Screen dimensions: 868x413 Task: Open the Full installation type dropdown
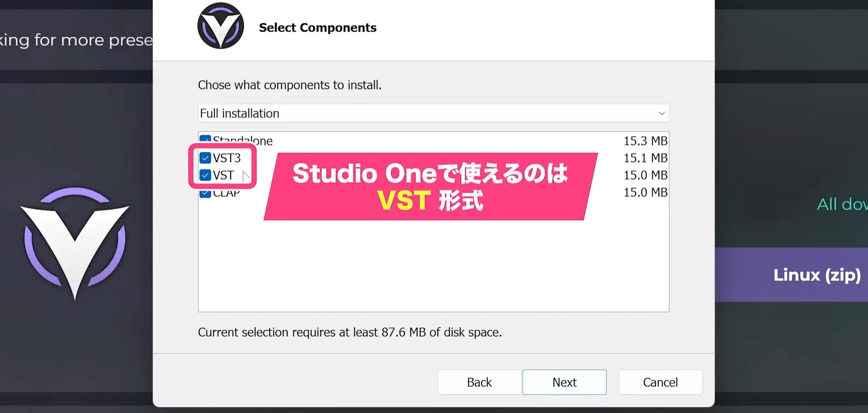(433, 113)
